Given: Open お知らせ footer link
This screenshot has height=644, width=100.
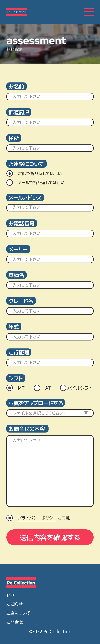Looking at the screenshot, I should [14, 604].
